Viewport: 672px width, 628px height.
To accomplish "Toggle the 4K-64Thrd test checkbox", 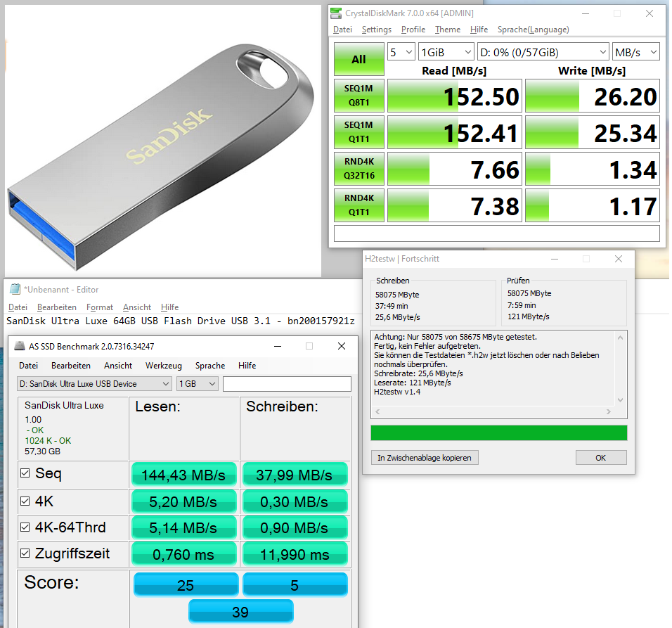I will tap(25, 527).
